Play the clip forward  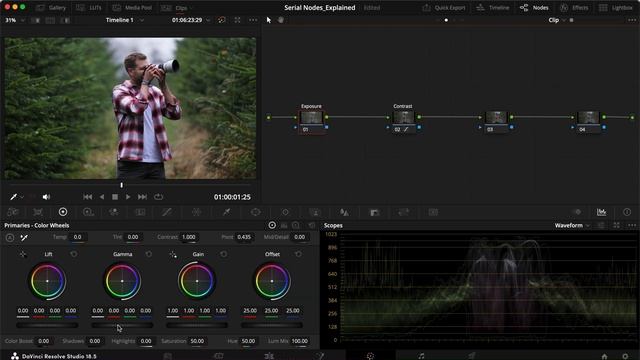tap(128, 197)
